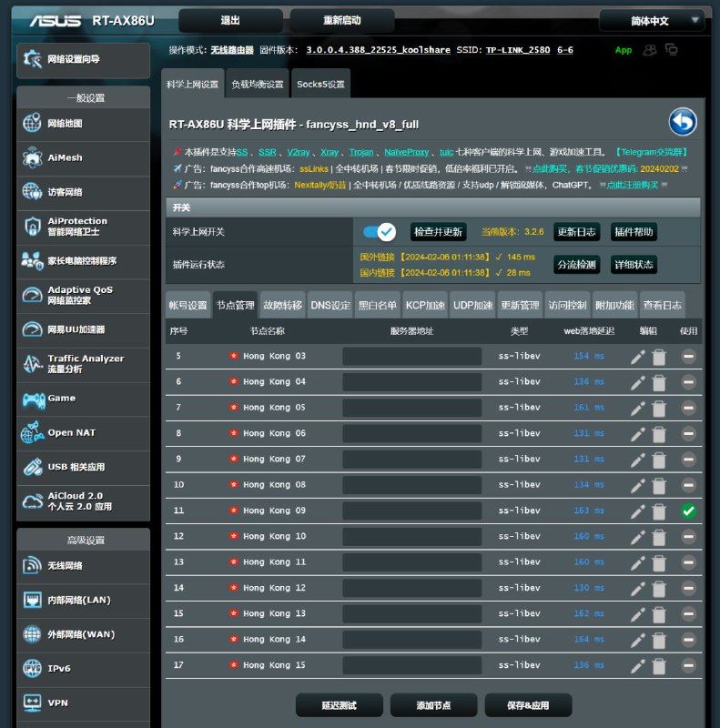Open the Game controller icon
The image size is (720, 728).
pyautogui.click(x=34, y=399)
